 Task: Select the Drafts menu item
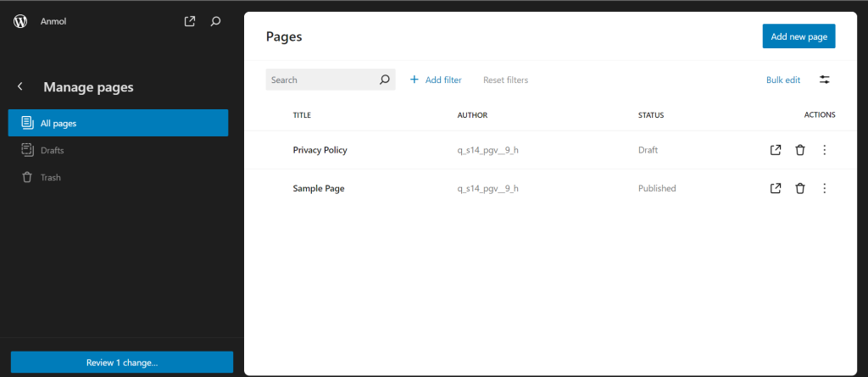[x=118, y=150]
